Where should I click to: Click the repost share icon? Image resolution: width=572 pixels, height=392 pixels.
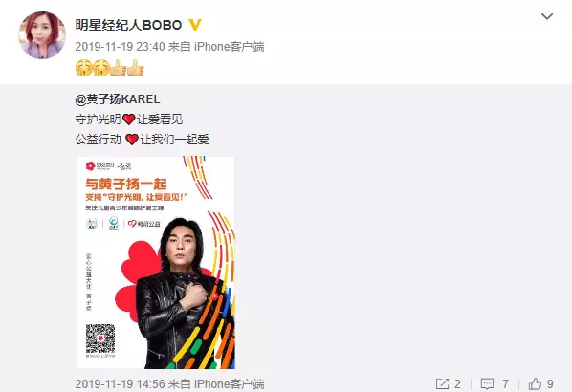pyautogui.click(x=442, y=383)
